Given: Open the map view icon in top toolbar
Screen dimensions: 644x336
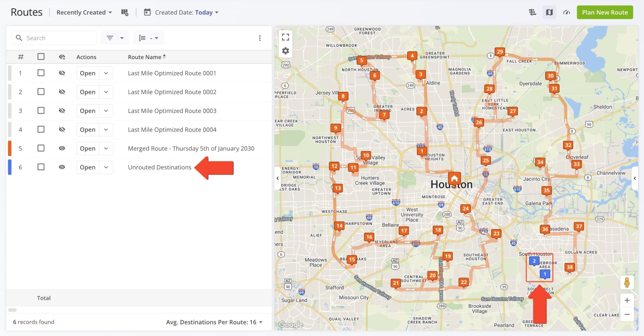Looking at the screenshot, I should pyautogui.click(x=549, y=12).
